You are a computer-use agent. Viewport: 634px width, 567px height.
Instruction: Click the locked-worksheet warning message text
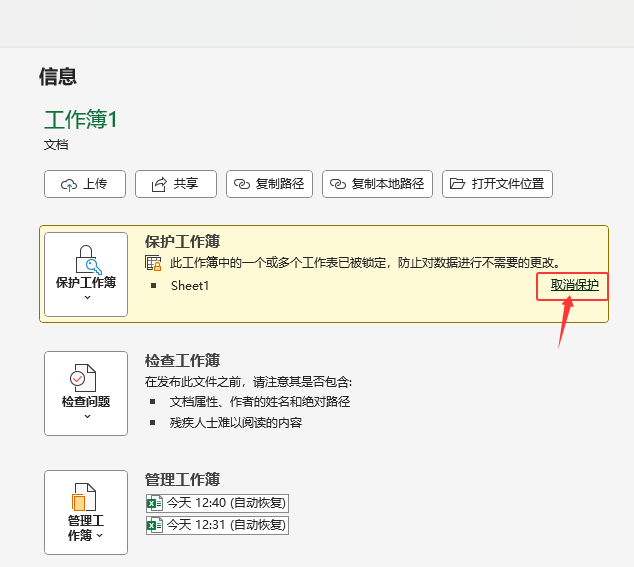(x=365, y=263)
